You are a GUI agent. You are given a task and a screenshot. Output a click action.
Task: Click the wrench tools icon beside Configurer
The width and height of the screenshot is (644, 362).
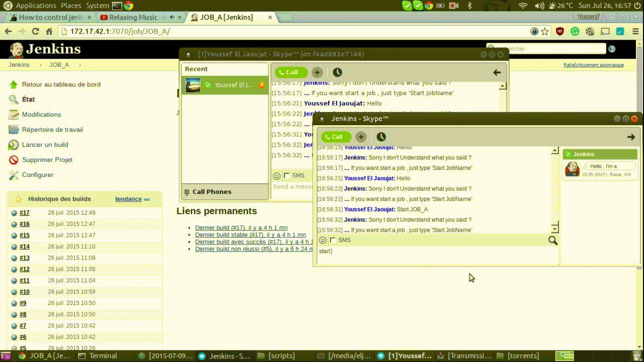(x=14, y=175)
